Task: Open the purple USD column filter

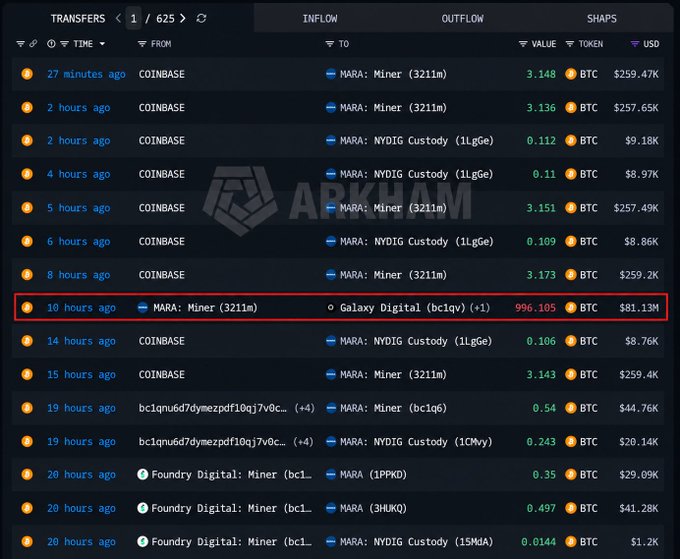Action: click(x=634, y=44)
